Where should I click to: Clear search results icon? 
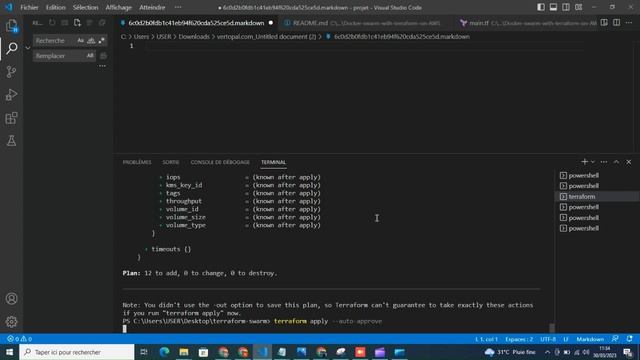click(65, 23)
